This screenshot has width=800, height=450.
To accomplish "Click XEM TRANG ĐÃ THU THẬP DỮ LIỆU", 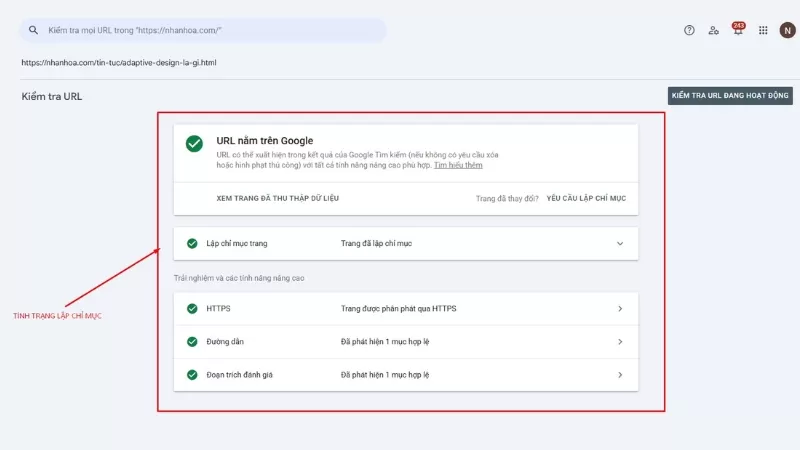I will point(278,198).
